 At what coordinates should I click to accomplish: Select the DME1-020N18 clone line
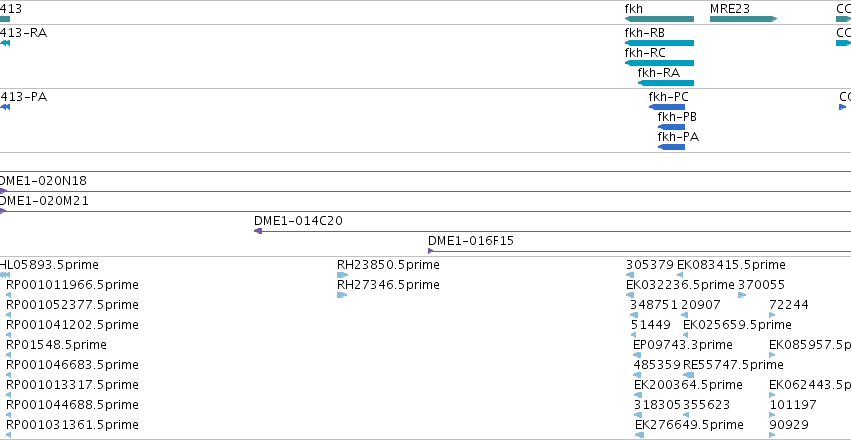coord(426,191)
